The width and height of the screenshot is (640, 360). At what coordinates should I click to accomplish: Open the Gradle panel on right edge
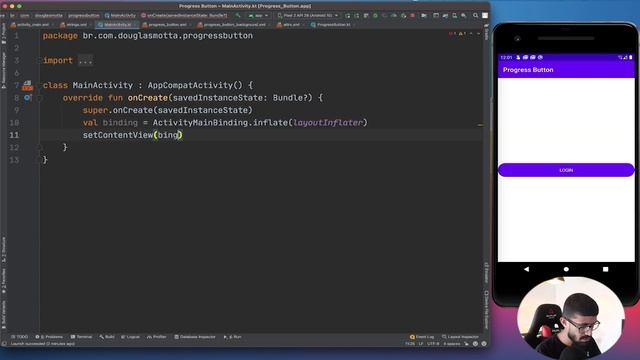[487, 33]
